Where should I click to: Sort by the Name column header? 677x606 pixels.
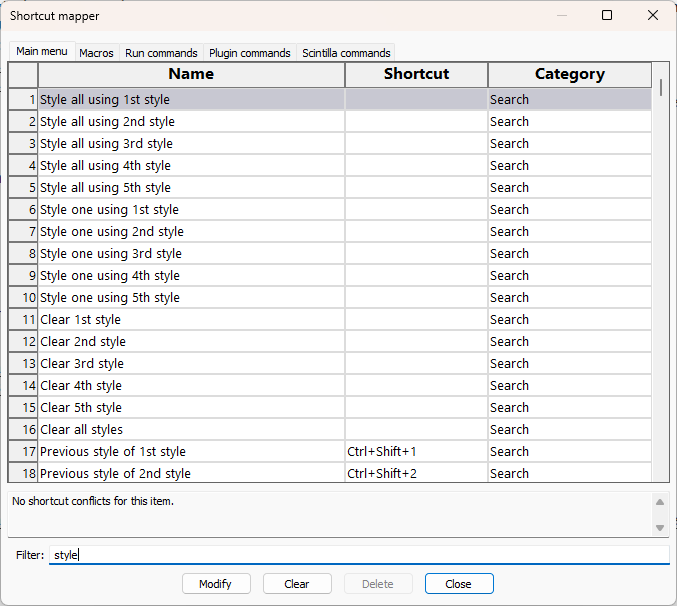191,75
